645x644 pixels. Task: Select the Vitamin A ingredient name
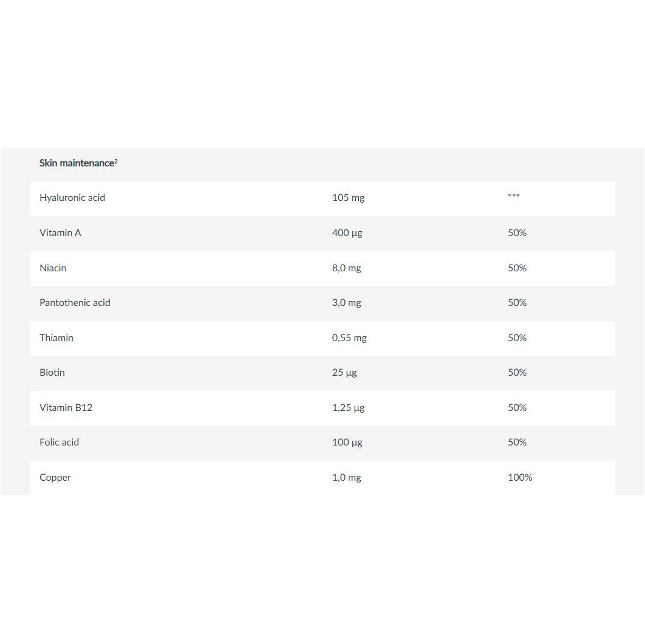61,232
